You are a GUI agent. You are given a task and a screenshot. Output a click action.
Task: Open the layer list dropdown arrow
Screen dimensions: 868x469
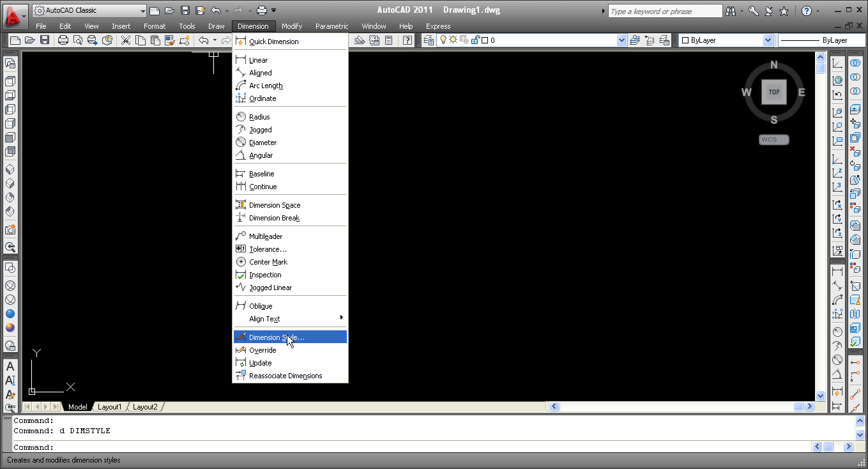[x=622, y=40]
